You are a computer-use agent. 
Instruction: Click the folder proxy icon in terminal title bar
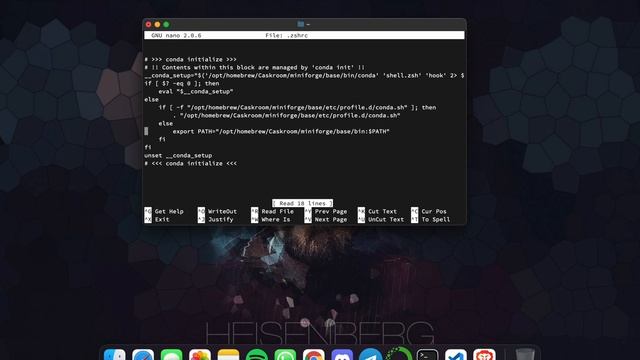coord(301,24)
